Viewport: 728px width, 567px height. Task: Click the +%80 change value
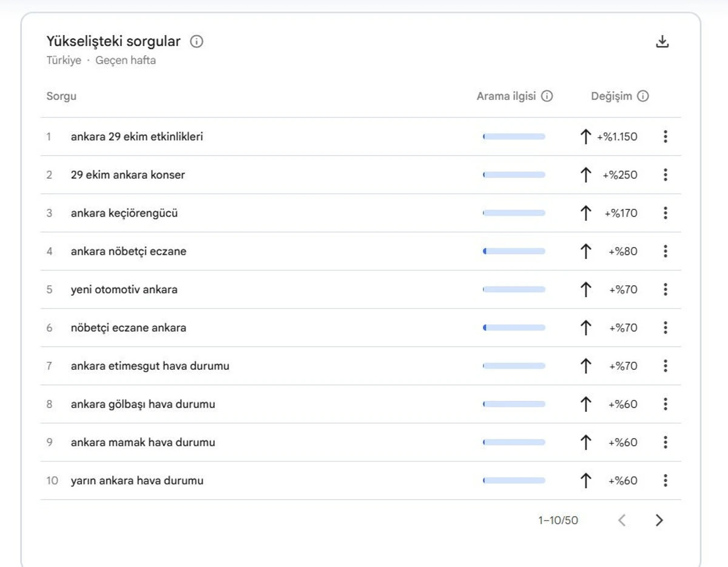pyautogui.click(x=623, y=251)
